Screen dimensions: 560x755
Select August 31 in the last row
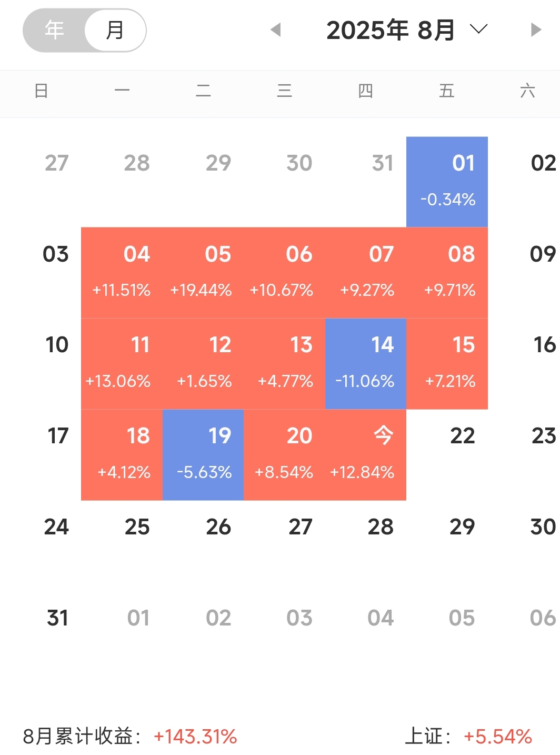pos(57,618)
